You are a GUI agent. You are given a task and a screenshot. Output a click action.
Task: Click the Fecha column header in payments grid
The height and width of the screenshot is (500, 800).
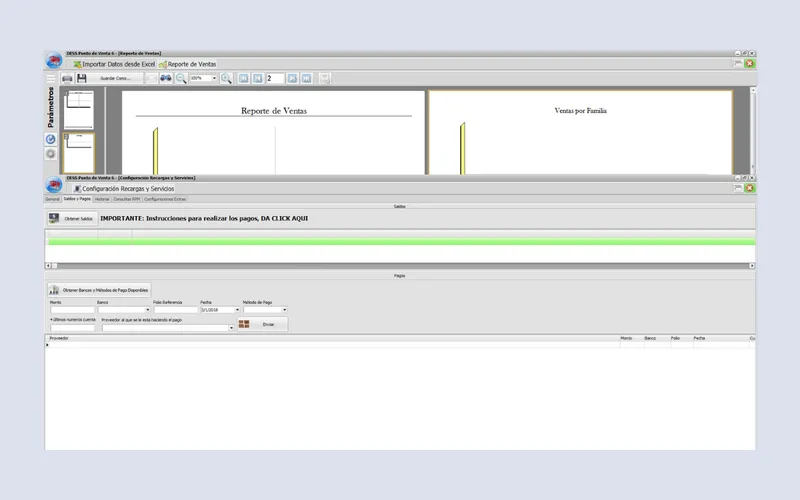click(720, 338)
